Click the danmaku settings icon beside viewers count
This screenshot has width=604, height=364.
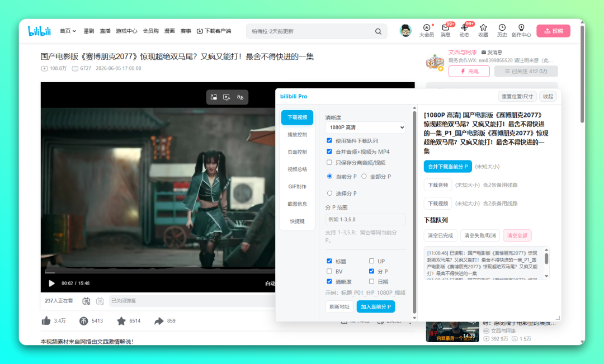(86, 301)
